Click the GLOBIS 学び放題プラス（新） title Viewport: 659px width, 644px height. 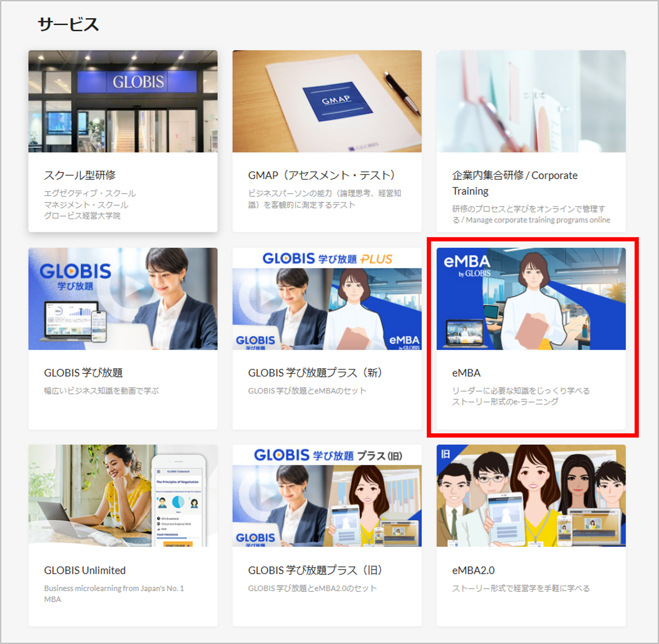click(x=315, y=372)
